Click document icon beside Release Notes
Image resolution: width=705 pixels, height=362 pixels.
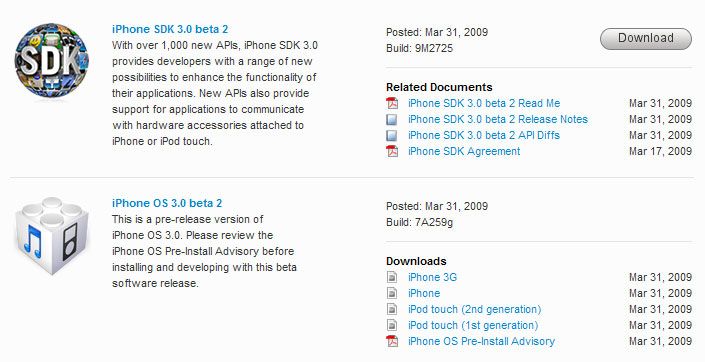392,120
